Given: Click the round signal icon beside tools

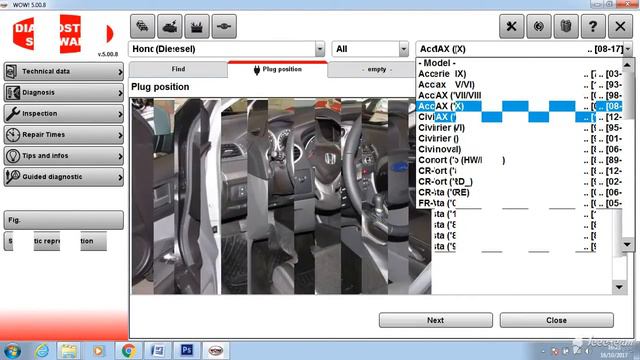Looking at the screenshot, I should [x=539, y=27].
